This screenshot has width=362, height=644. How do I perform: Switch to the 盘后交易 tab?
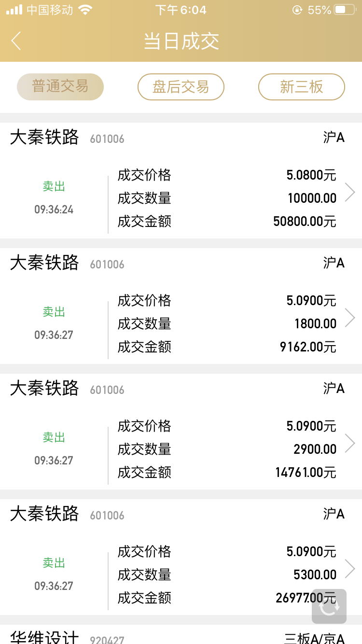click(181, 87)
